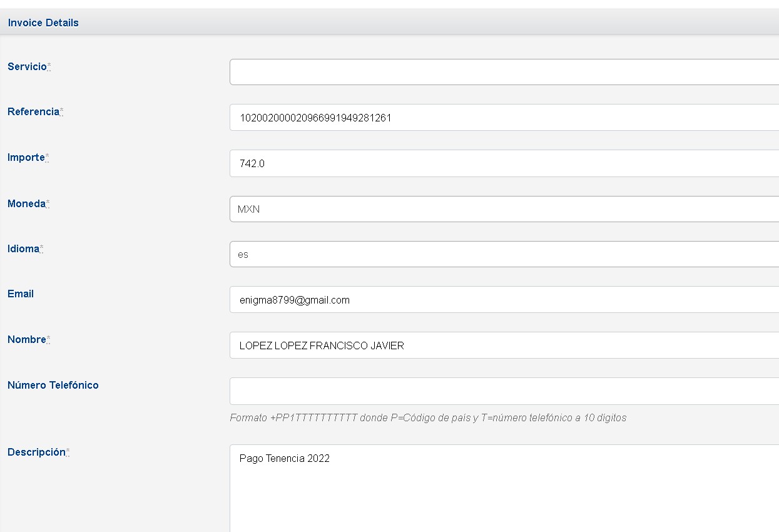Viewport: 779px width, 532px height.
Task: Expand the Moneda selector showing MXN
Action: tap(504, 209)
